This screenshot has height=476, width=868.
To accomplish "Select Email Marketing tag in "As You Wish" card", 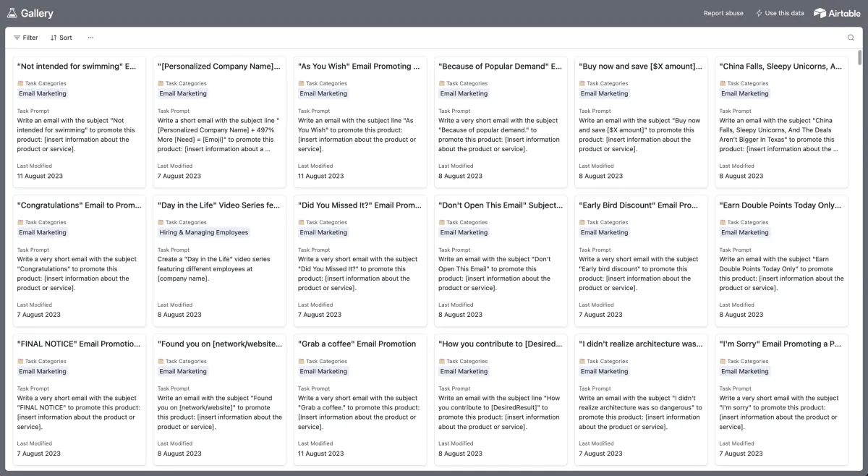I will tap(323, 93).
